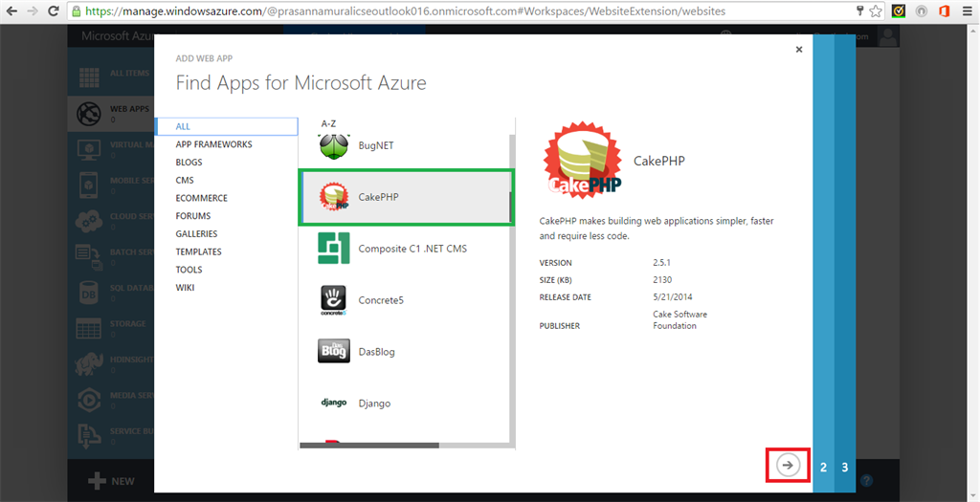Select the ECOMMERCE category
Image resolution: width=980 pixels, height=502 pixels.
(x=201, y=198)
